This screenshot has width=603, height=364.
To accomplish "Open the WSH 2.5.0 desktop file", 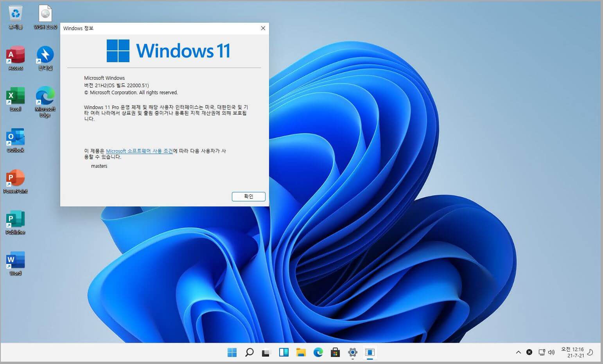I will 45,17.
